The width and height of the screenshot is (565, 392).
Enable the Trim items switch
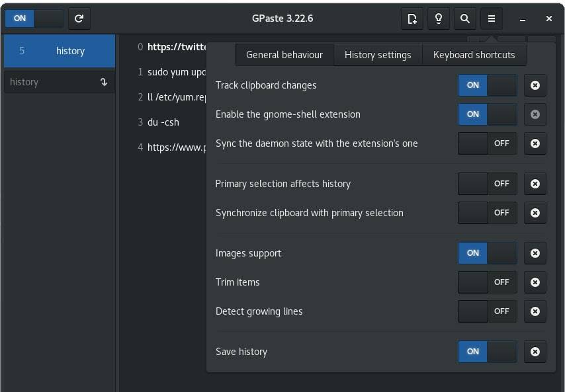[488, 282]
